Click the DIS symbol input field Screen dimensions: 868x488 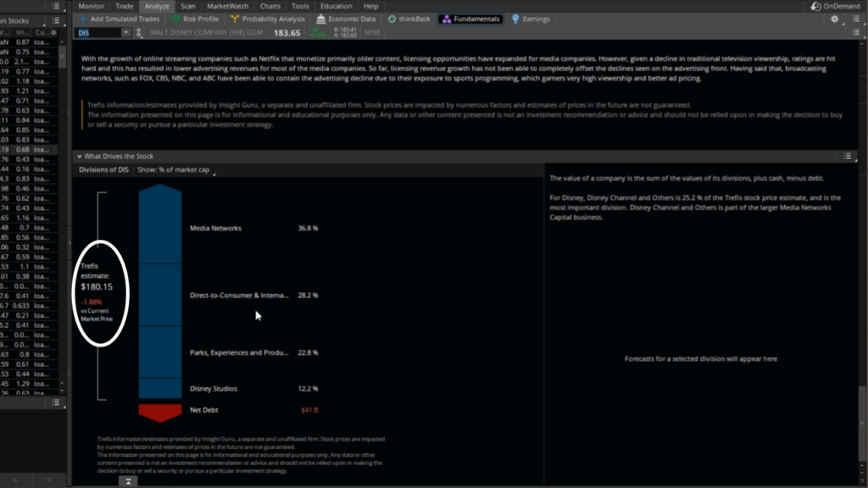tap(98, 33)
